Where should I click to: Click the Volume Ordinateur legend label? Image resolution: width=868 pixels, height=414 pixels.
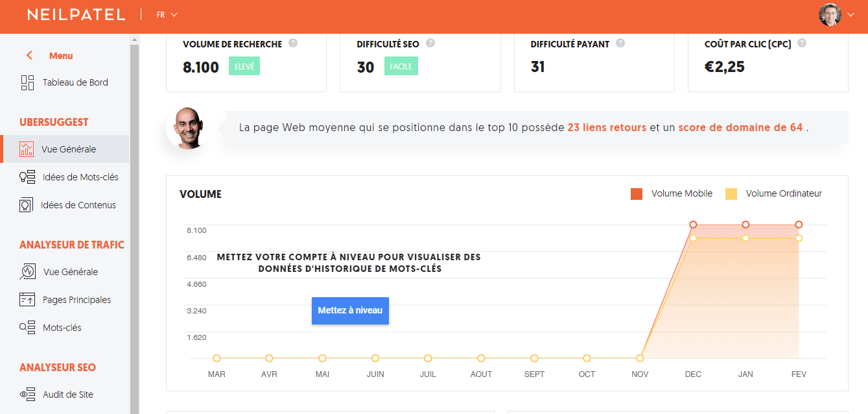click(x=784, y=193)
